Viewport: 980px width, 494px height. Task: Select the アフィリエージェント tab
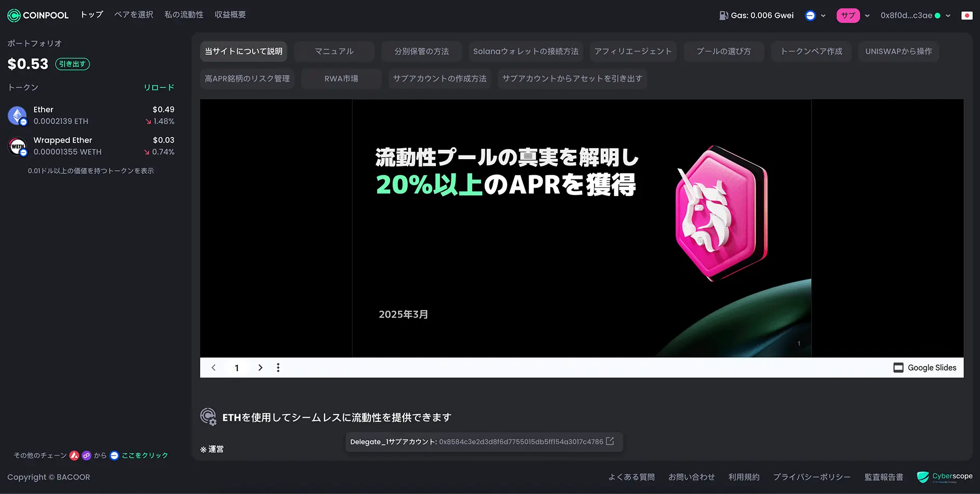(x=633, y=51)
